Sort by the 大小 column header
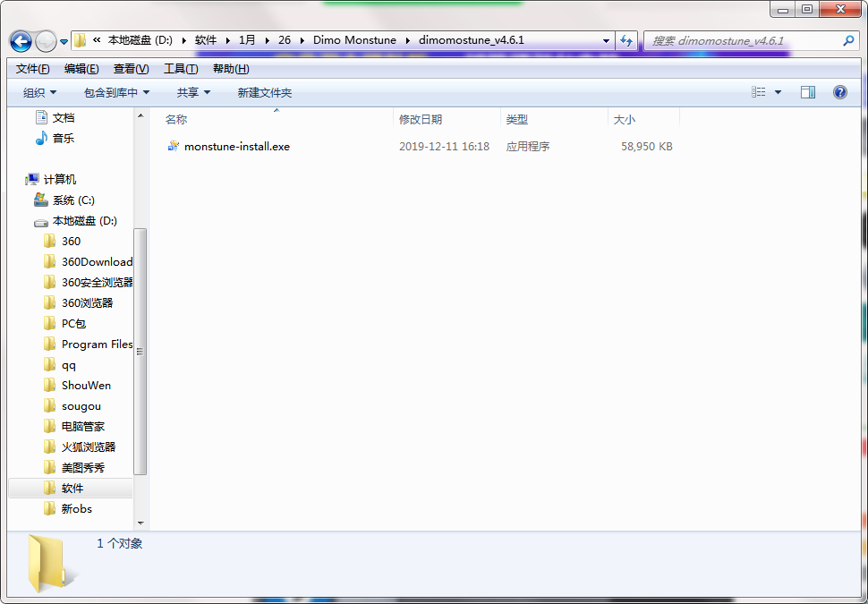The image size is (868, 604). click(643, 119)
